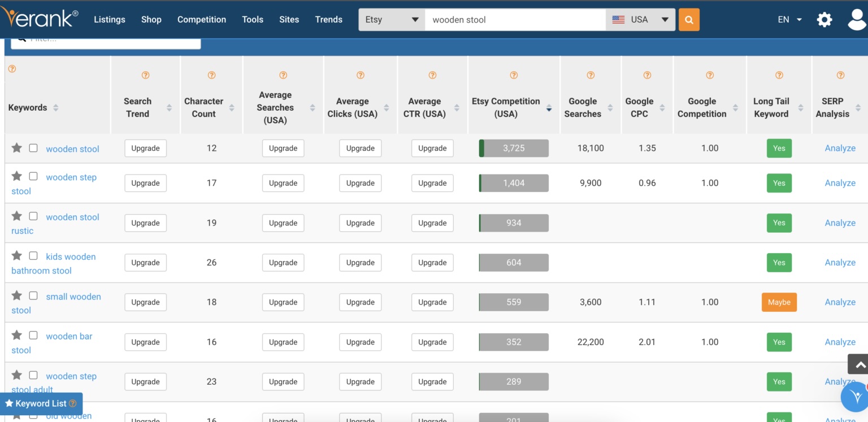Open the Trends menu

tap(329, 20)
